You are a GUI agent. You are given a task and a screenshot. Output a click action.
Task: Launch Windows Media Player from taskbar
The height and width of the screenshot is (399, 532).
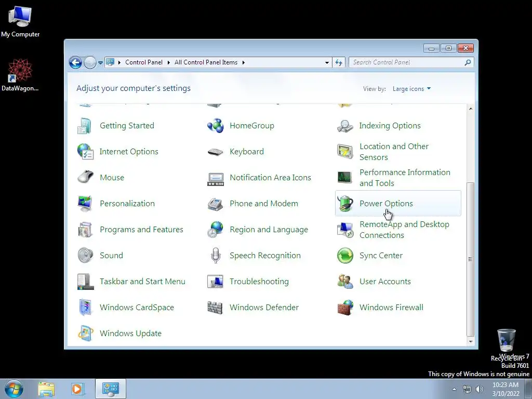click(77, 389)
